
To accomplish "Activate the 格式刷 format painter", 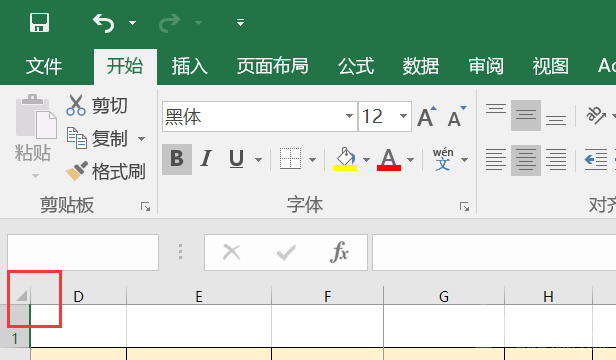I will tap(105, 171).
